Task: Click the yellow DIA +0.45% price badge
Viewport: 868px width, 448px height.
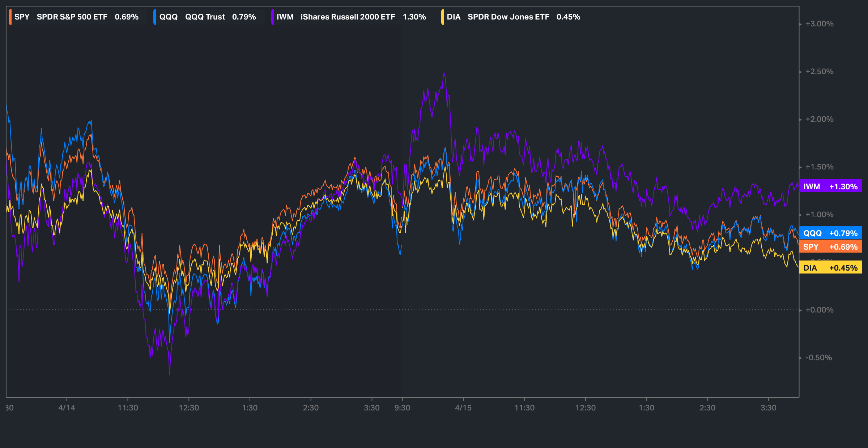Action: pyautogui.click(x=830, y=268)
